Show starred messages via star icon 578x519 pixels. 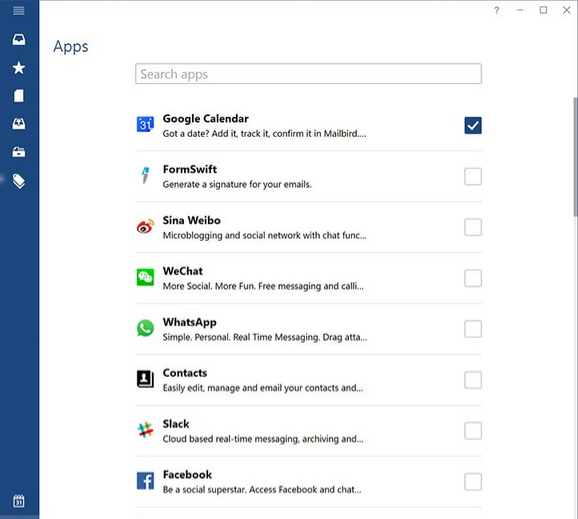coord(19,68)
